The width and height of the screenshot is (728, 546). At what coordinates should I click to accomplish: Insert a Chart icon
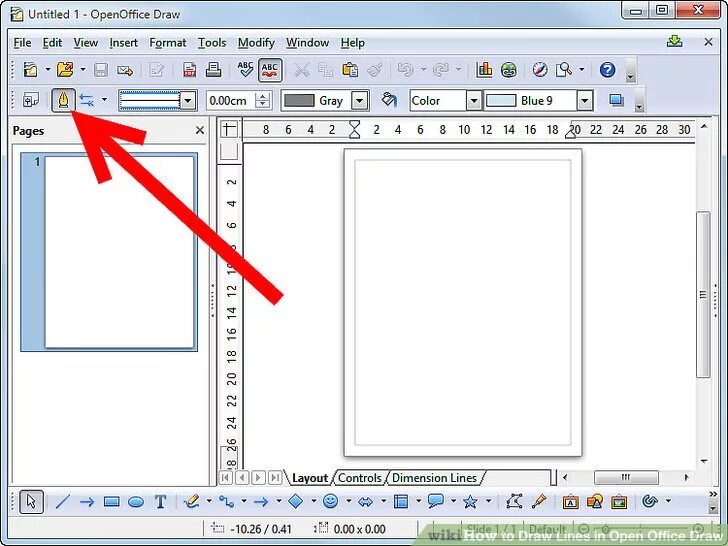coord(484,70)
